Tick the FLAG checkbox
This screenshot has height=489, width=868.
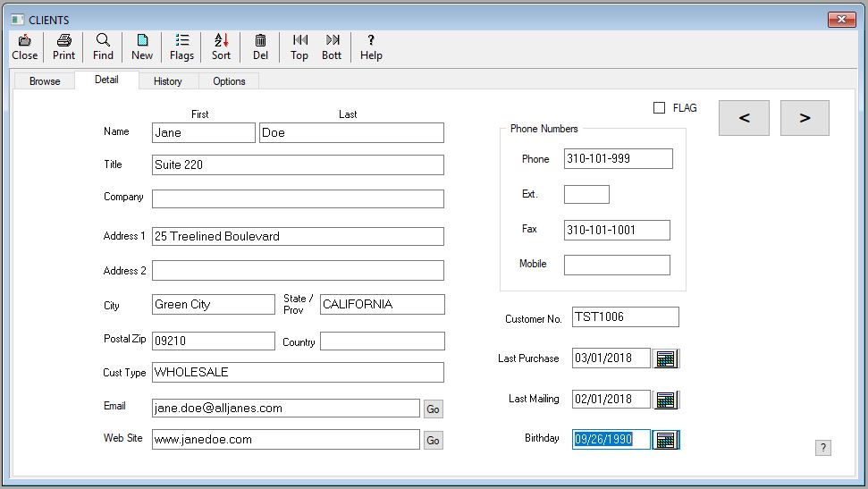click(x=660, y=108)
